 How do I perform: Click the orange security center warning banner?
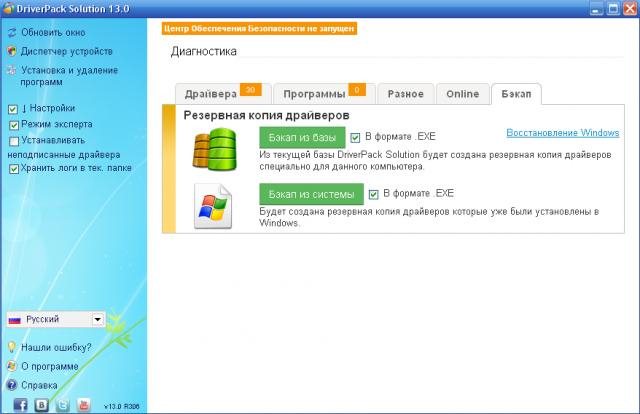(x=259, y=29)
